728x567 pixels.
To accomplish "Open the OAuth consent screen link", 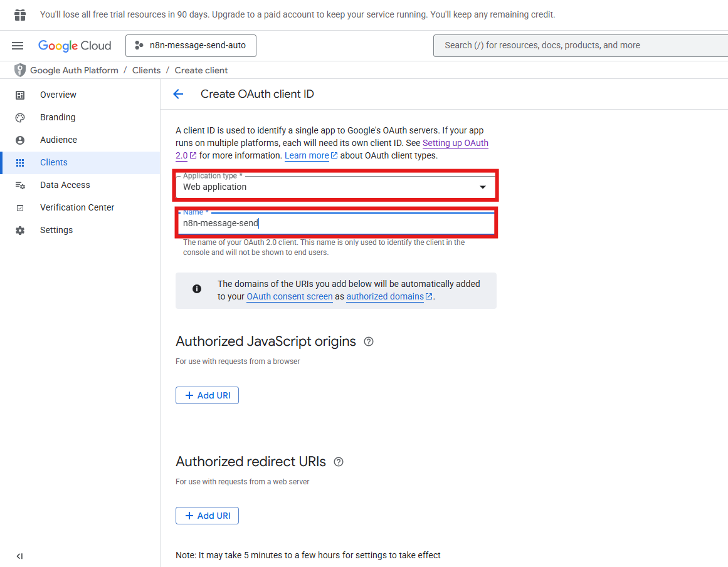I will [289, 296].
